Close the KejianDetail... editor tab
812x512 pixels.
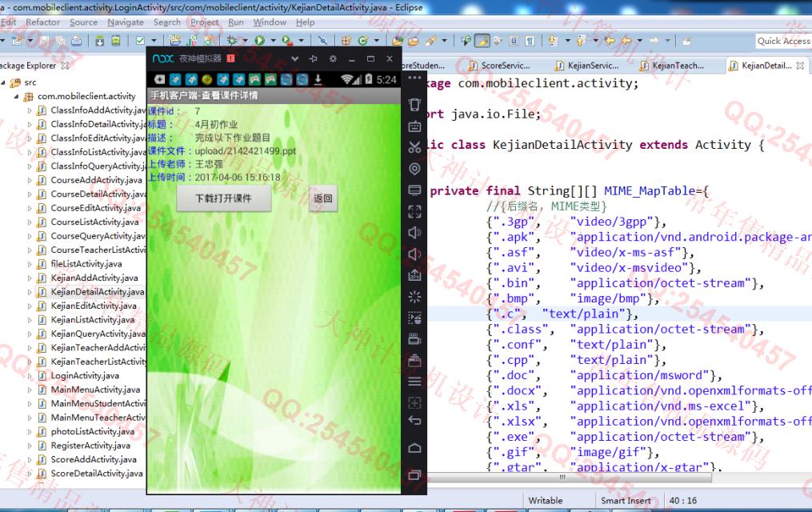(800, 66)
